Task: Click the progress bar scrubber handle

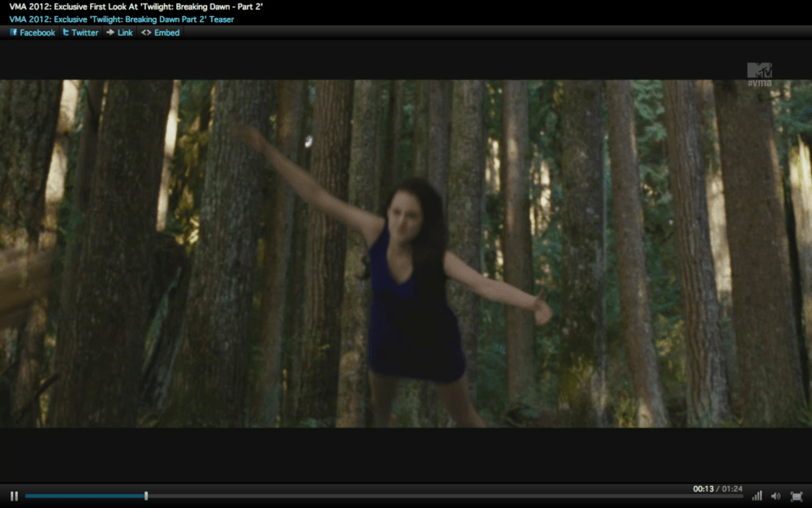Action: (146, 496)
